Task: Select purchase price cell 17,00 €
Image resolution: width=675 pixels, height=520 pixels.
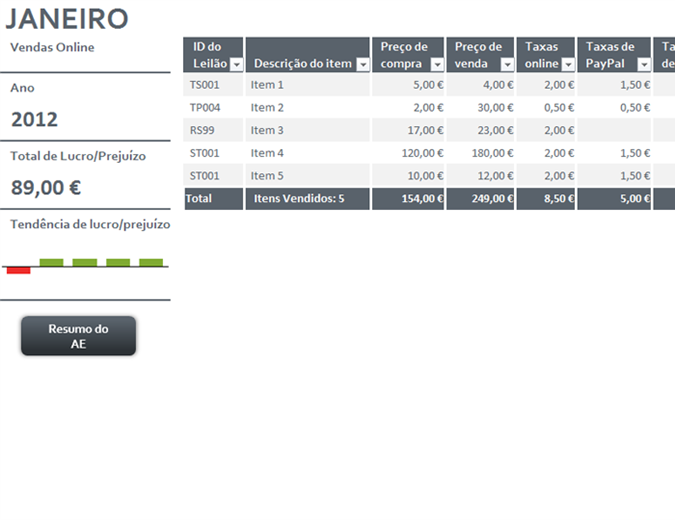Action: click(x=408, y=130)
